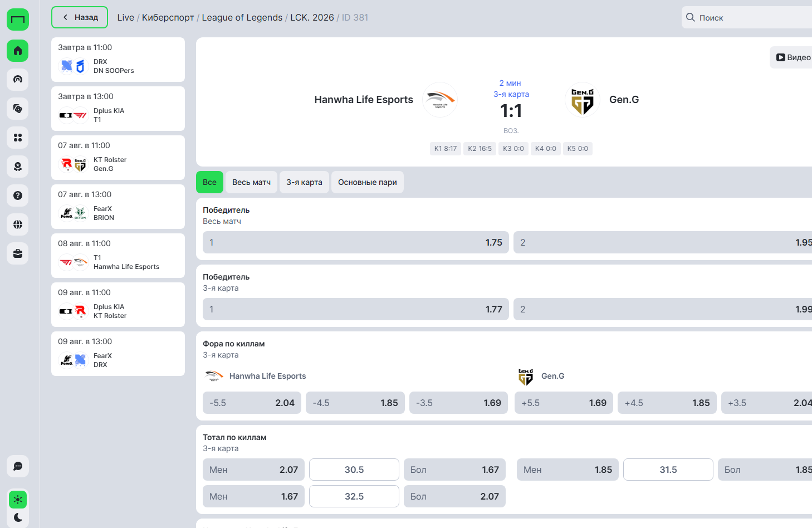Select the Весь матч tab
The height and width of the screenshot is (528, 812).
click(251, 182)
